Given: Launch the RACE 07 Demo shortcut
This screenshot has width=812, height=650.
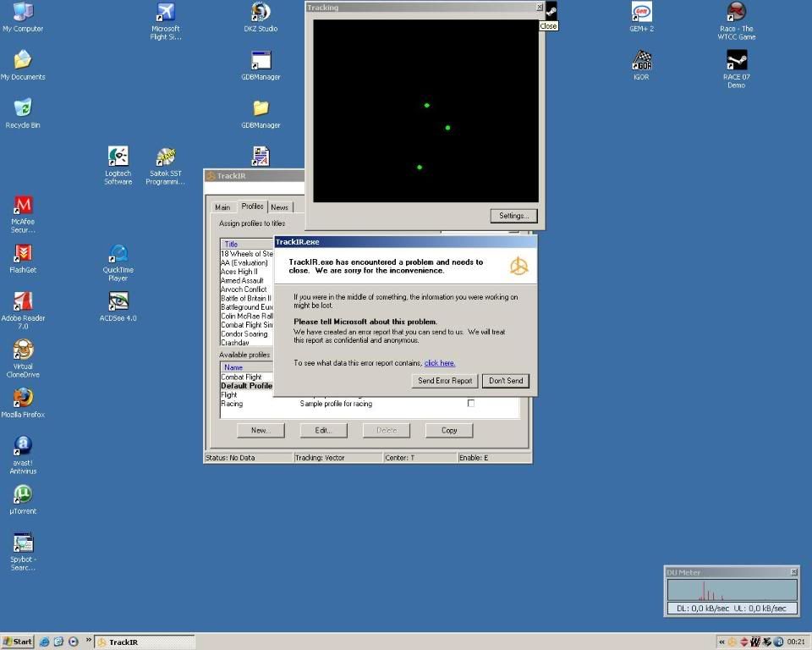Looking at the screenshot, I should pos(736,61).
